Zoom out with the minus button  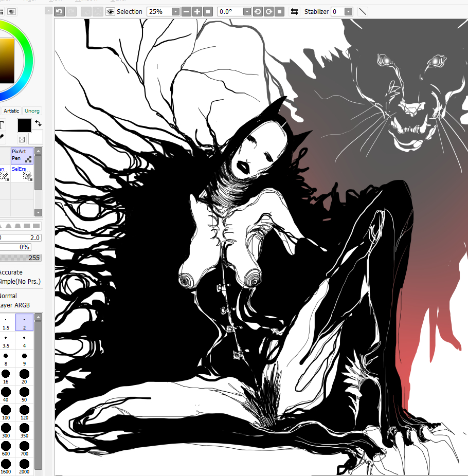[187, 11]
